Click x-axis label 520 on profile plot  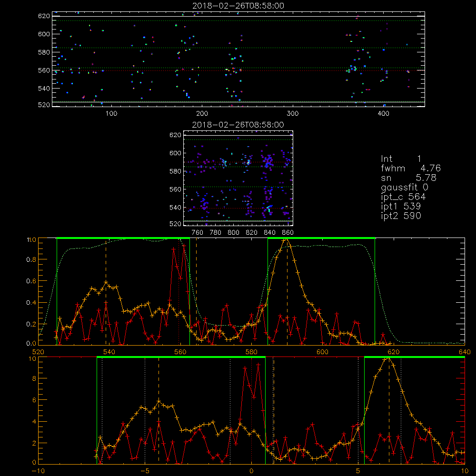38,352
